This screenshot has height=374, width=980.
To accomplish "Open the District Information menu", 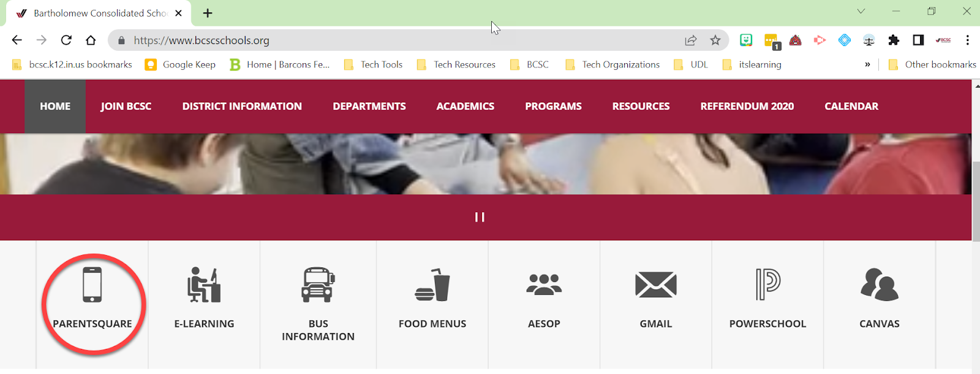I will (242, 106).
